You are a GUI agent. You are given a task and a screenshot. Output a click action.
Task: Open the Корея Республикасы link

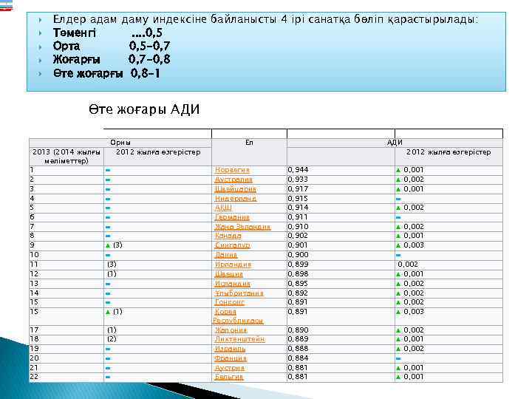pyautogui.click(x=238, y=316)
